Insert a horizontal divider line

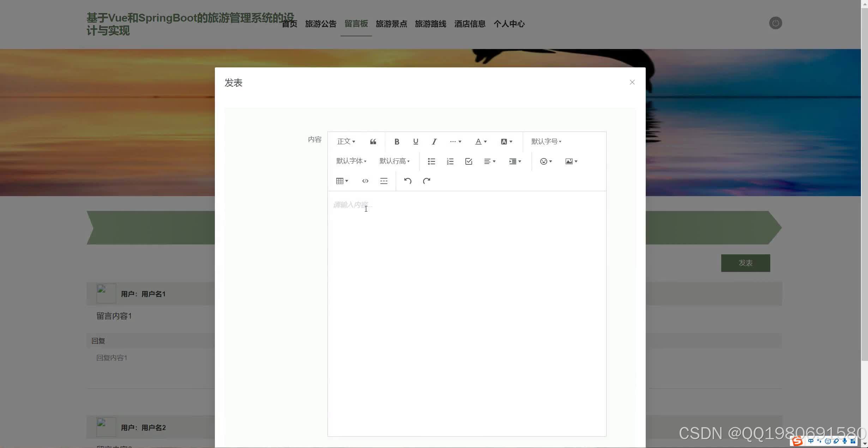point(384,181)
